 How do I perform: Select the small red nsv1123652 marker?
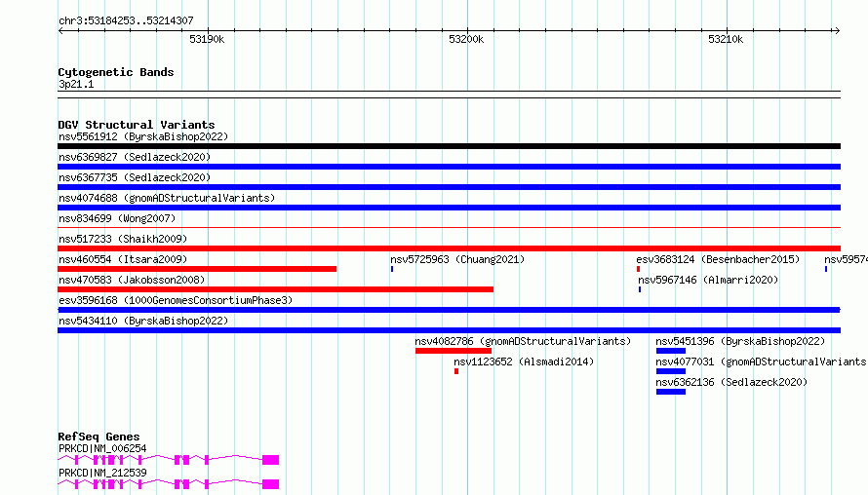pyautogui.click(x=456, y=371)
